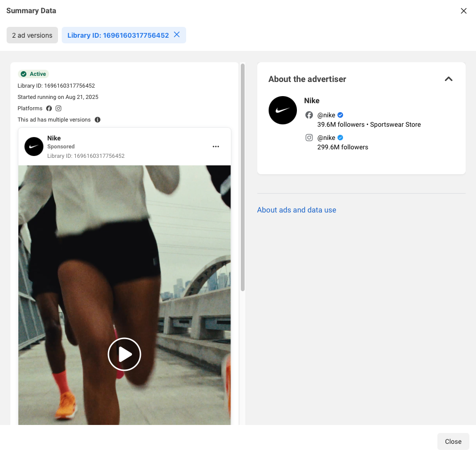Viewport: 476px width, 457px height.
Task: Play the Nike ad video
Action: [124, 354]
